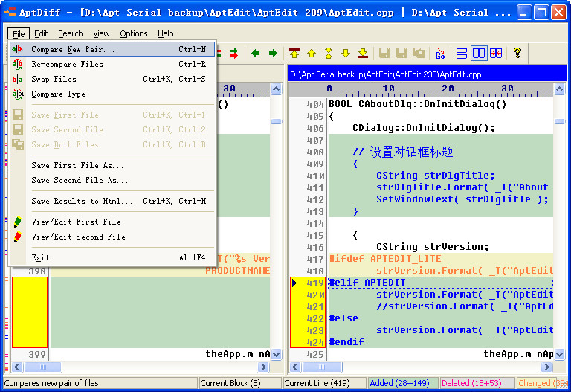Screen dimensions: 571x392
Task: Click the left pane horizontal scrollbar thumb
Action: pos(43,367)
